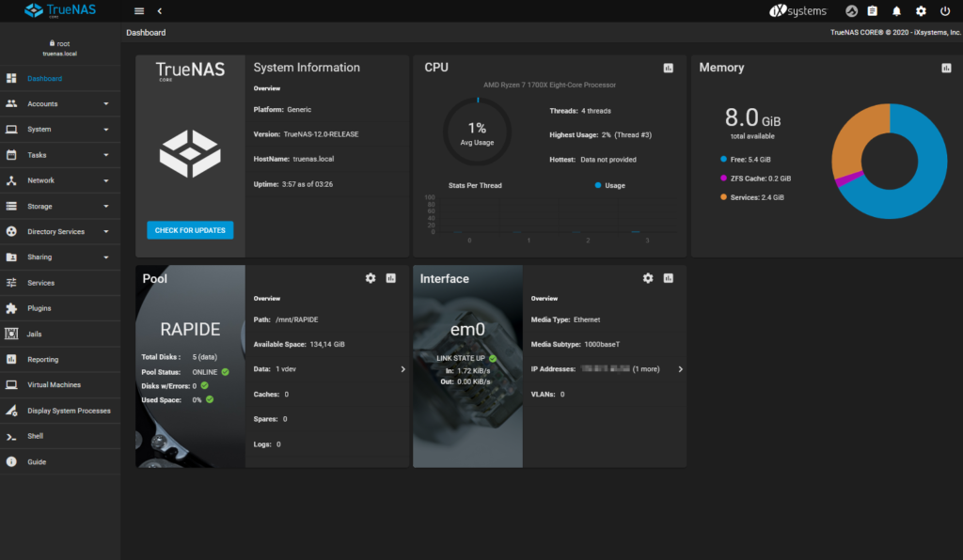Open the Interface card settings gear

pyautogui.click(x=648, y=278)
